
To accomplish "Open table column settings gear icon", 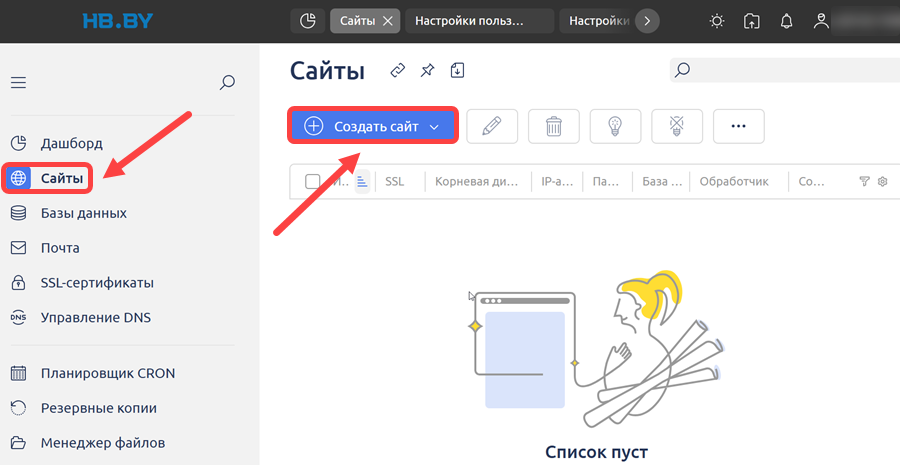I will (883, 181).
